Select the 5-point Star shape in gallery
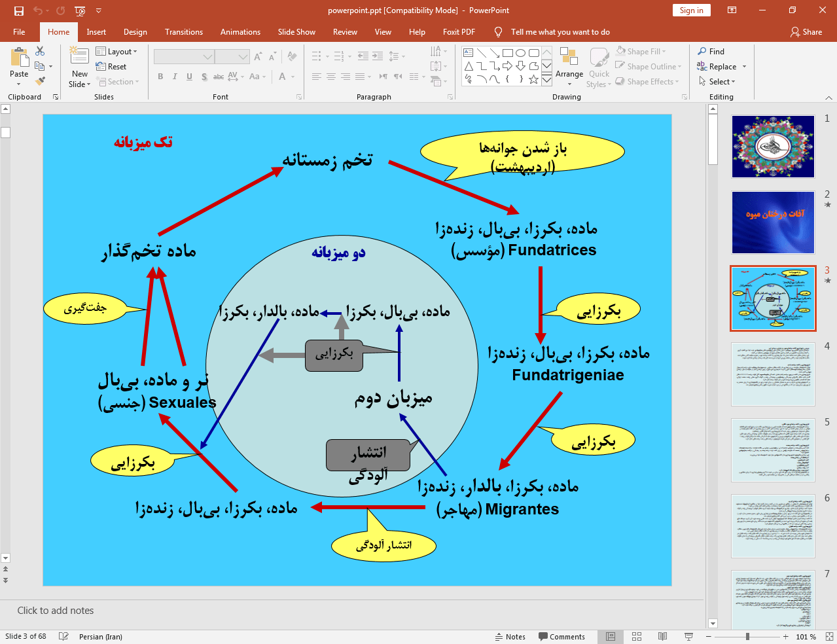The image size is (837, 644). [x=534, y=79]
